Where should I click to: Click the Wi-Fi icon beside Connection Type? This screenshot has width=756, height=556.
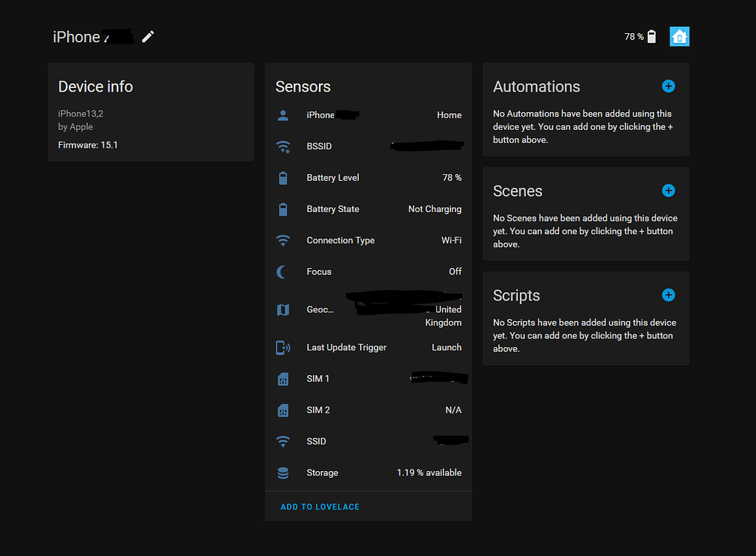click(x=283, y=241)
